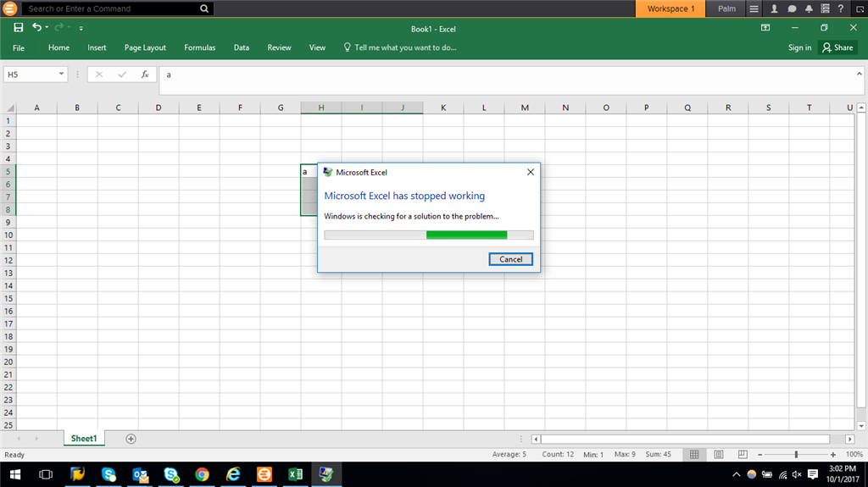Open Ribbon Display Options icon
Screen dimensions: 868x487
[x=765, y=28]
